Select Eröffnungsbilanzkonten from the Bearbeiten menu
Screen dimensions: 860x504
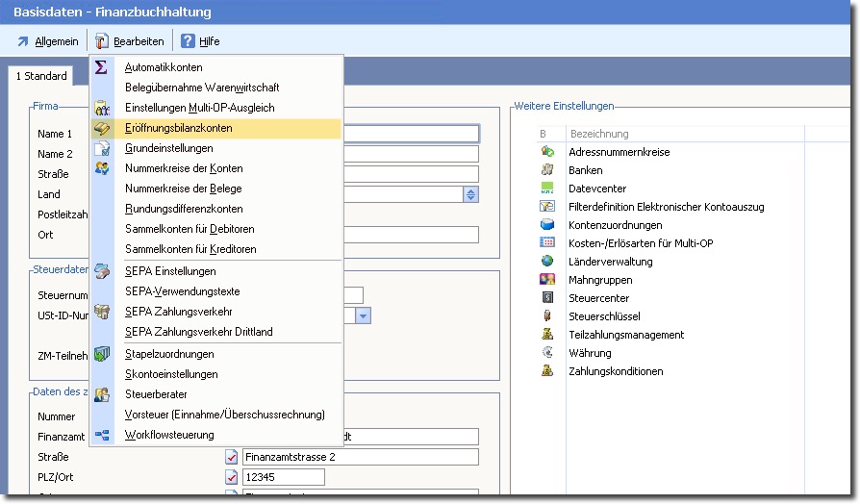tap(178, 128)
